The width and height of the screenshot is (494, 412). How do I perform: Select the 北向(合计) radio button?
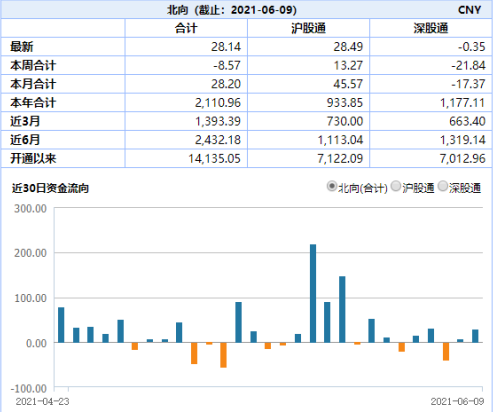coord(332,186)
